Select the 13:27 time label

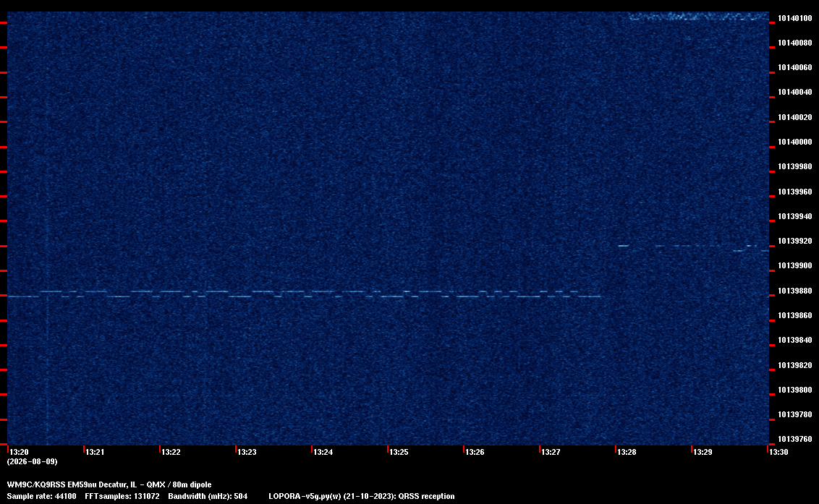551,452
